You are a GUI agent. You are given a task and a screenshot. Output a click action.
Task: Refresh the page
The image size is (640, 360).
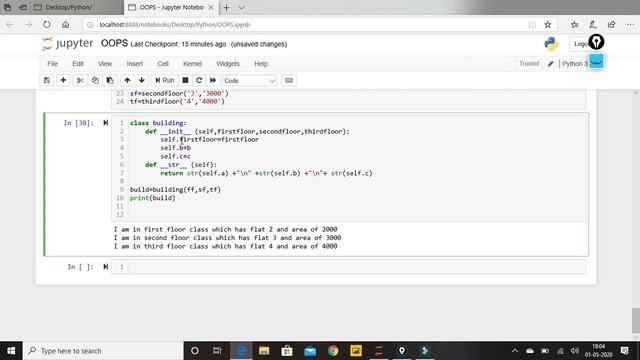[47, 24]
